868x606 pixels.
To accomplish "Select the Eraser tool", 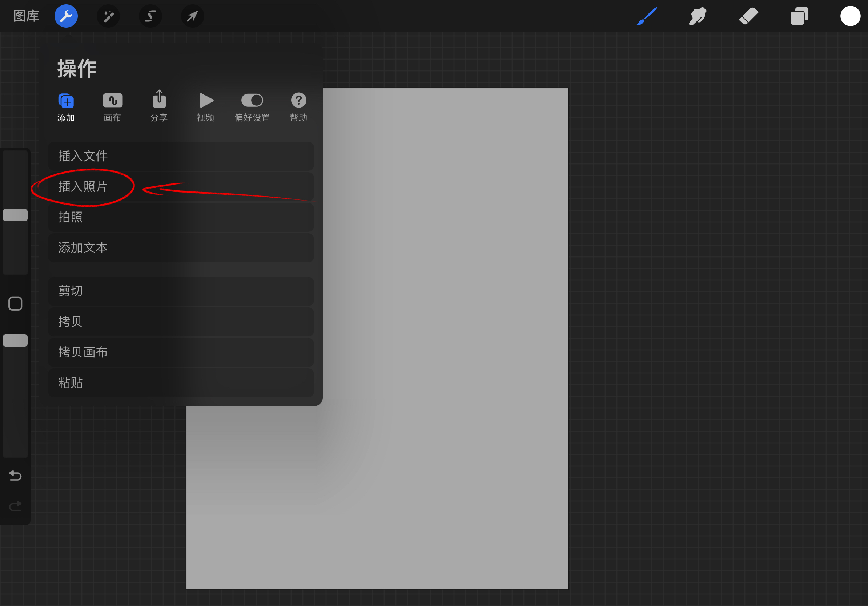I will tap(748, 16).
